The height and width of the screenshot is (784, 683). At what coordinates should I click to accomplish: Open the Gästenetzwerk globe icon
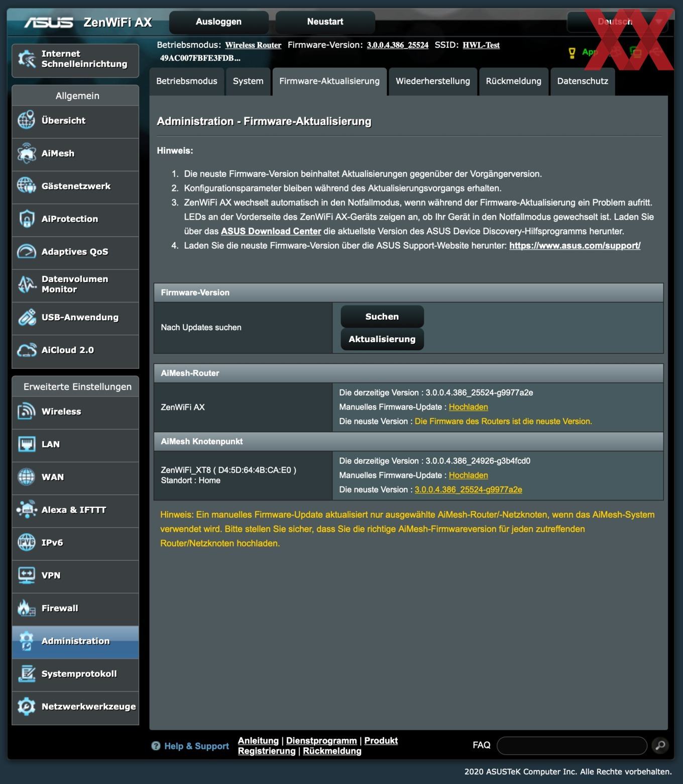coord(27,186)
